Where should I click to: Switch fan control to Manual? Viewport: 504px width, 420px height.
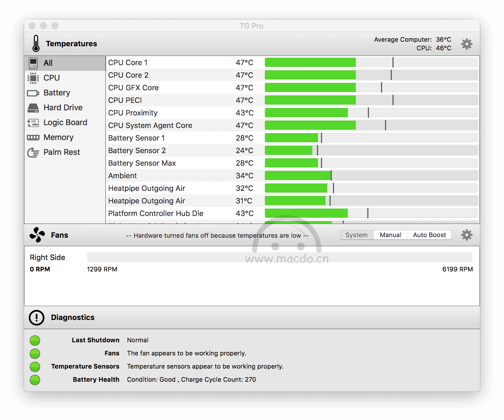pyautogui.click(x=390, y=235)
